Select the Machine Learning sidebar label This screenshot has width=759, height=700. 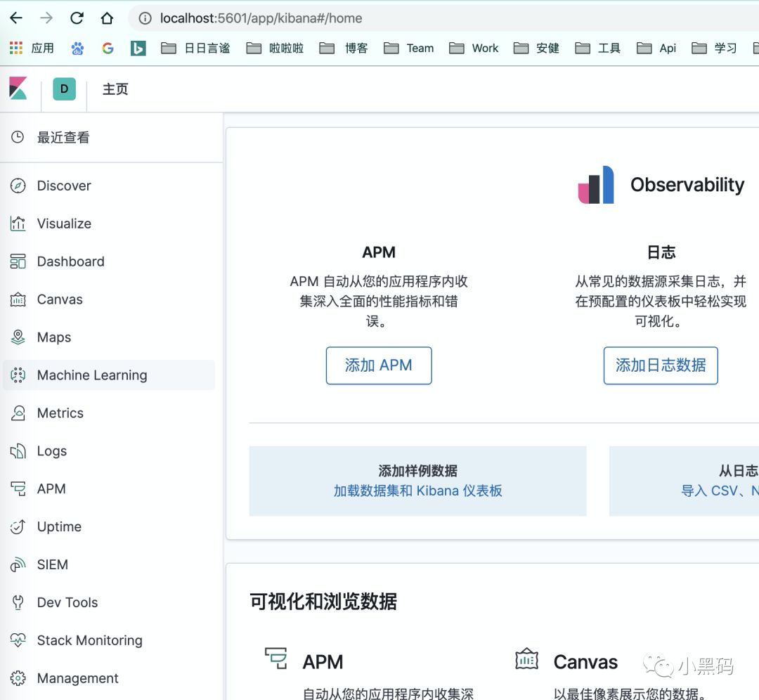pyautogui.click(x=92, y=375)
